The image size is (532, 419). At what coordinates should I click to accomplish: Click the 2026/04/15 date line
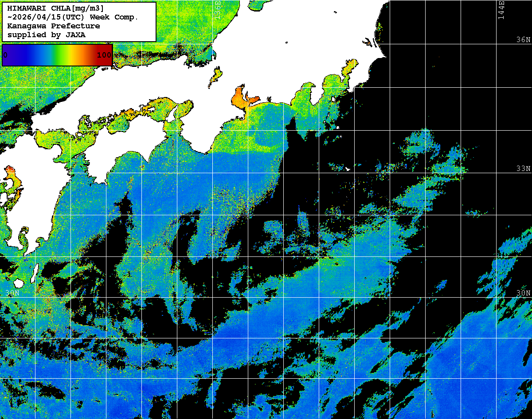coord(73,17)
